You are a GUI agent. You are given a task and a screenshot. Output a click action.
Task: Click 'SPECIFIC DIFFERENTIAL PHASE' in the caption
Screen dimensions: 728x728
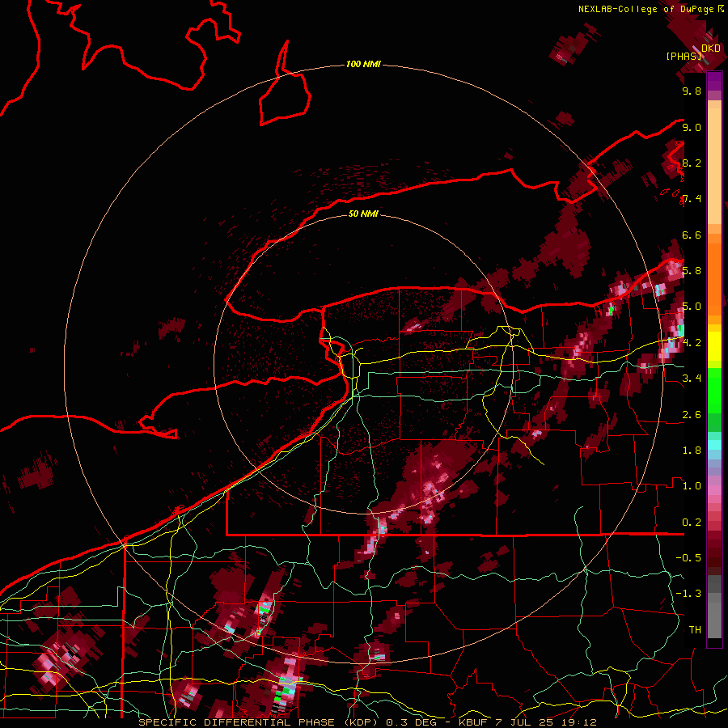coord(236,722)
